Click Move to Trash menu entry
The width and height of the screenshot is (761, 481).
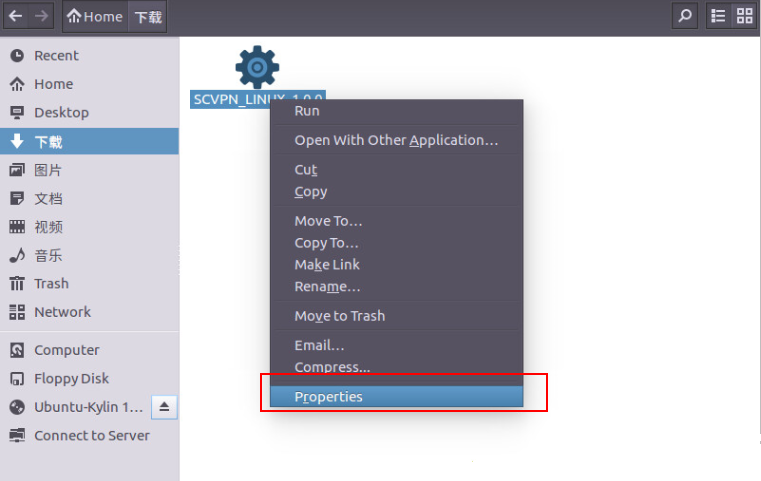tap(339, 316)
